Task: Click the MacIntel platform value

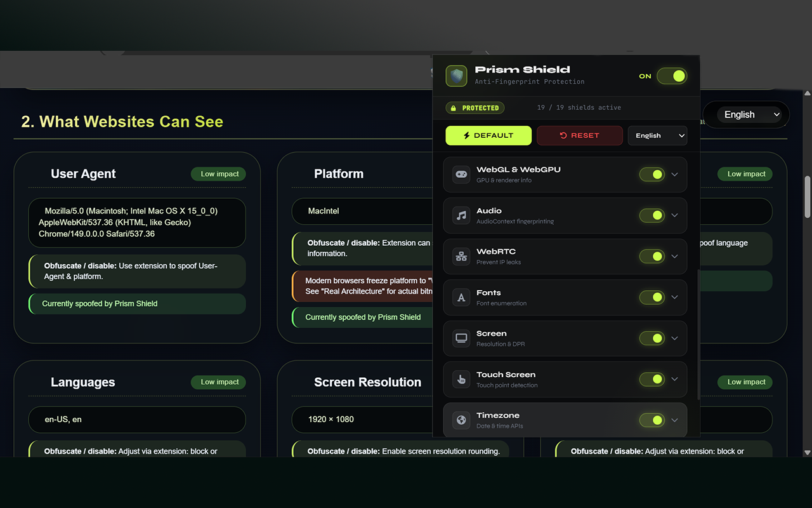Action: click(324, 211)
